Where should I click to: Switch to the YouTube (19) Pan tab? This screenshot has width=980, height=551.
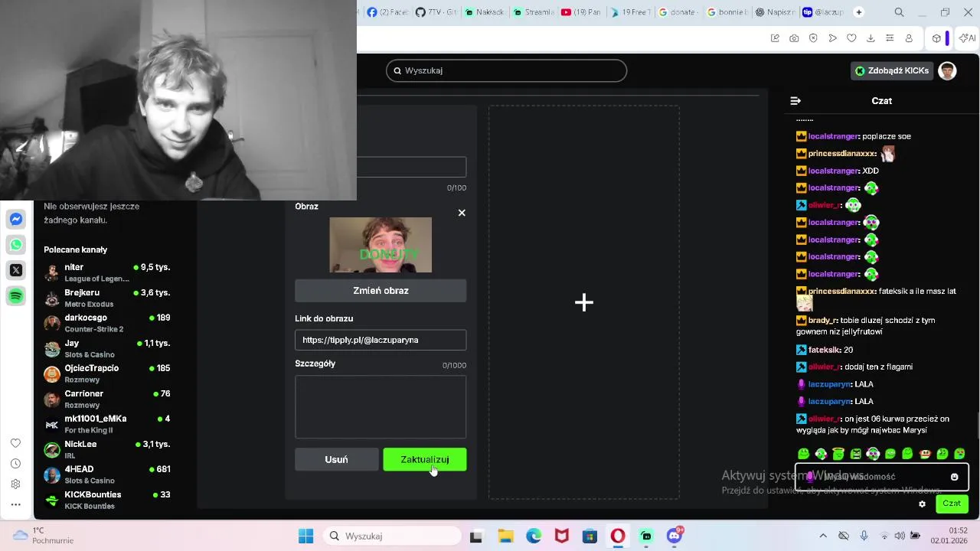(x=581, y=12)
